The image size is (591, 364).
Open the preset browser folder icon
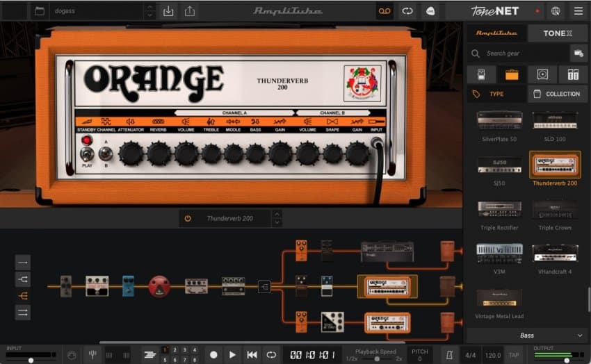click(39, 11)
